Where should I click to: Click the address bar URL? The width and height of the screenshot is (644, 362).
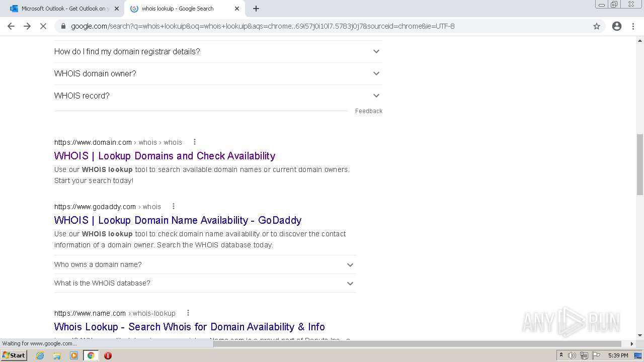[263, 26]
